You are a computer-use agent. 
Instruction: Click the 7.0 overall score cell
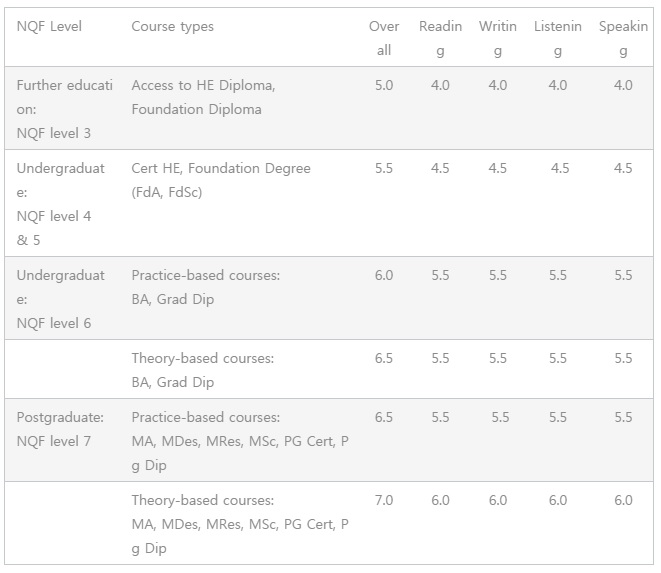(384, 500)
